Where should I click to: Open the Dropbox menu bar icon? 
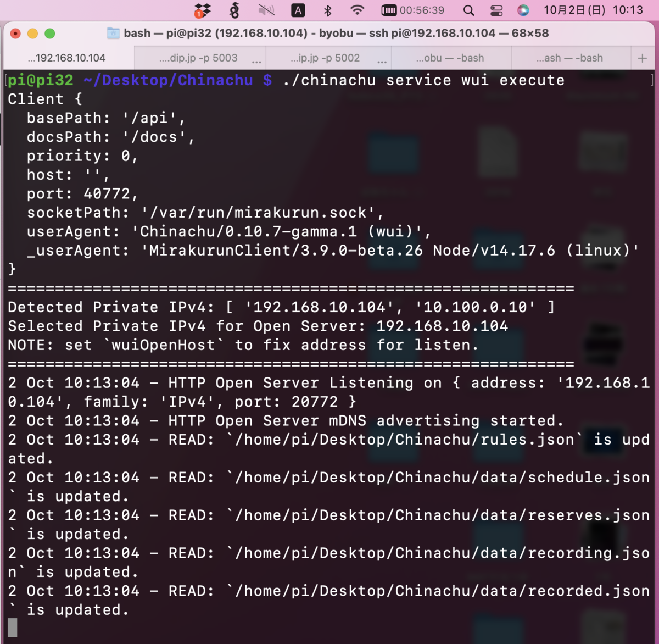click(x=202, y=10)
